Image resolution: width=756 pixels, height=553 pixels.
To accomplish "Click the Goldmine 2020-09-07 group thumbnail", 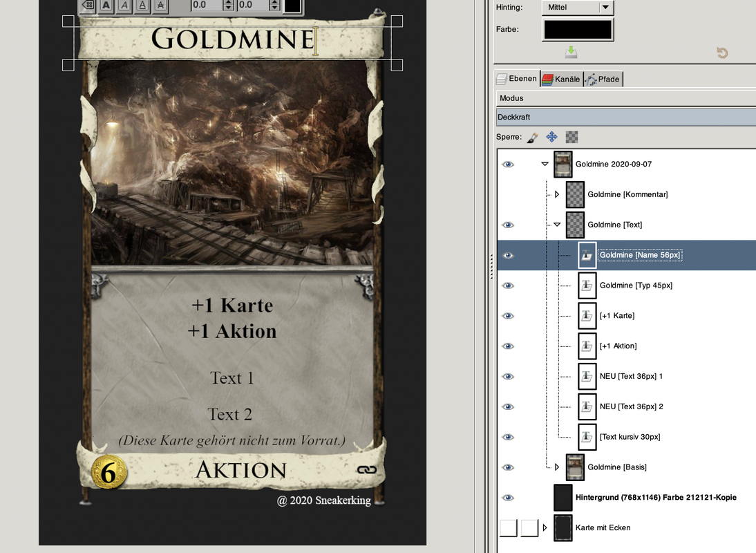I will [x=563, y=164].
